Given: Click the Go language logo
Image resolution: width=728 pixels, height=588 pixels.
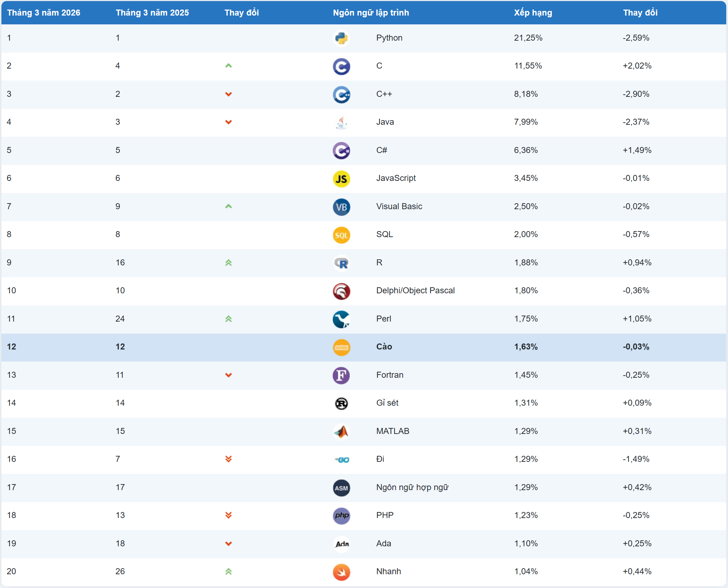Looking at the screenshot, I should pyautogui.click(x=342, y=459).
